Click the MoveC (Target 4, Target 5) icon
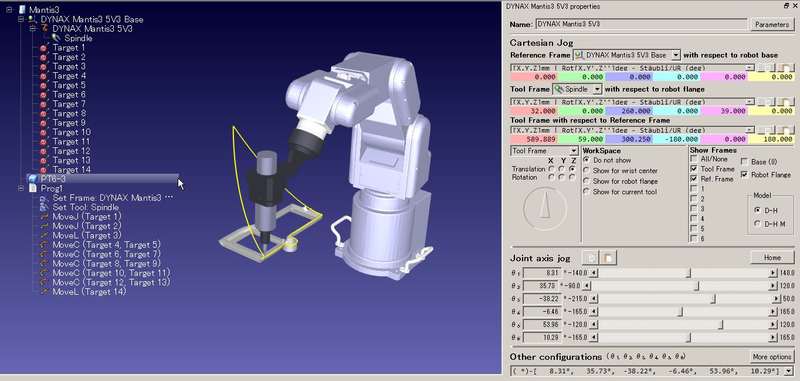Screen dimensions: 800x381 44,245
